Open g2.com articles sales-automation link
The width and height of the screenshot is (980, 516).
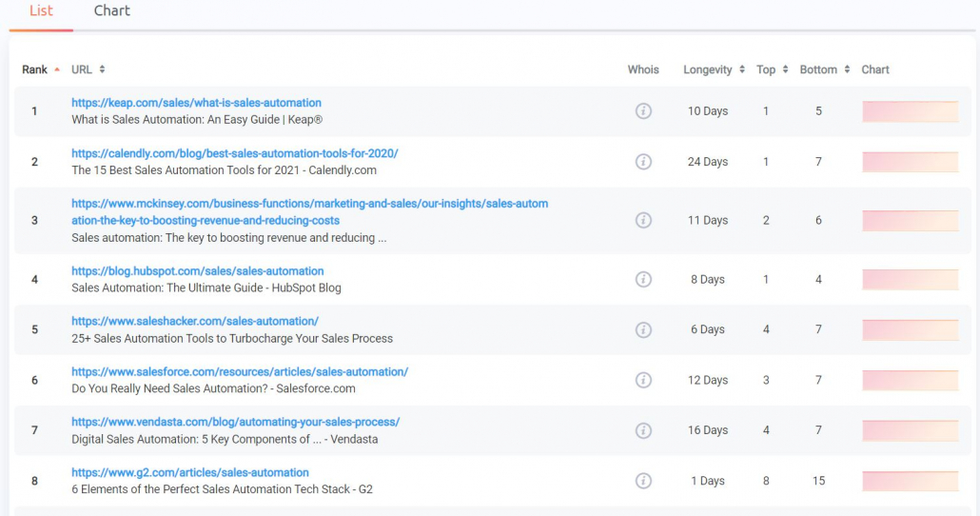[190, 472]
